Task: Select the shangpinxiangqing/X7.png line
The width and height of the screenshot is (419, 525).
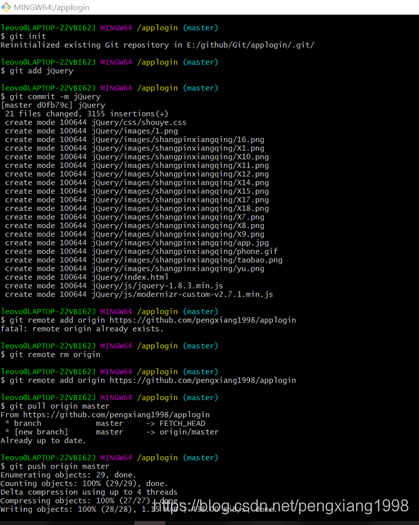Action: pyautogui.click(x=134, y=217)
